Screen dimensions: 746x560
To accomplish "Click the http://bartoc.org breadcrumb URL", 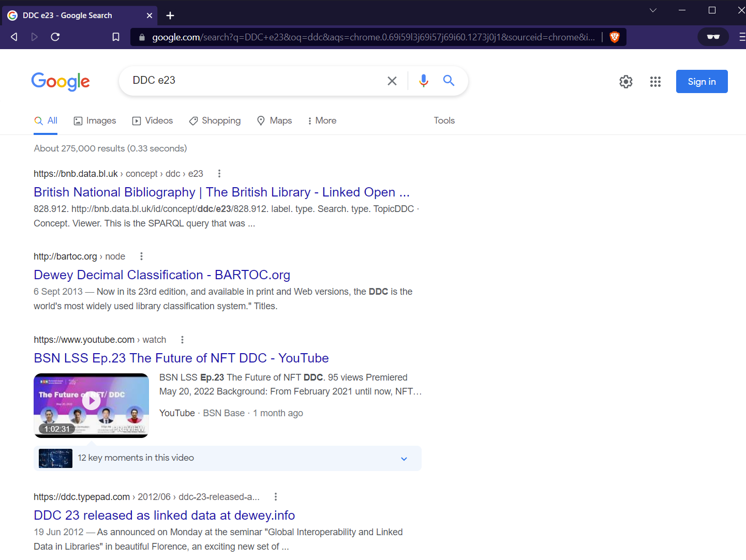I will (x=65, y=256).
